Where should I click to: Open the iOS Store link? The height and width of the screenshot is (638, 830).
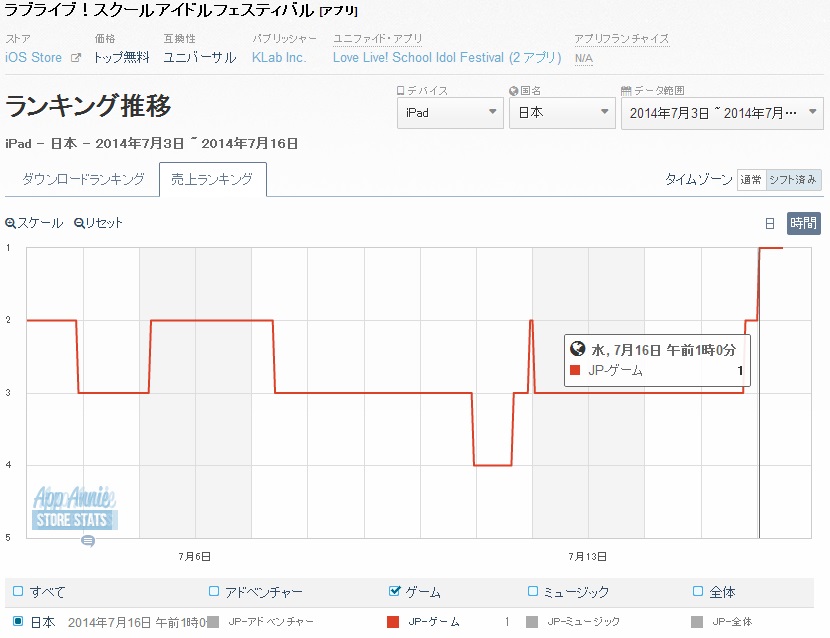click(x=33, y=58)
